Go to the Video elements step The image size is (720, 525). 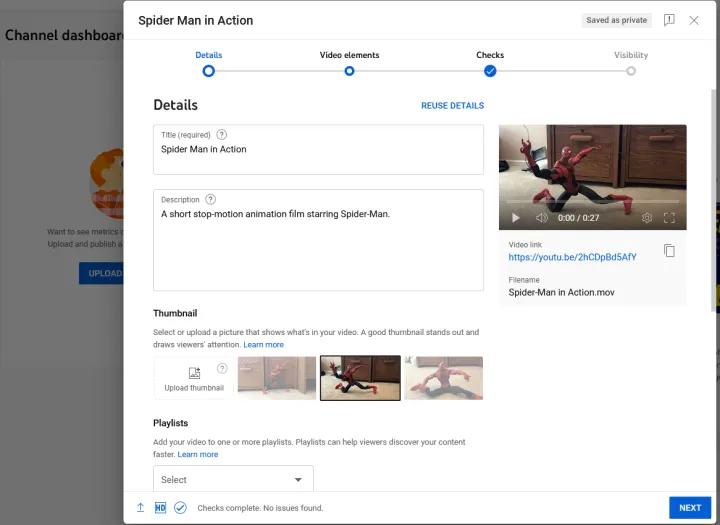349,70
